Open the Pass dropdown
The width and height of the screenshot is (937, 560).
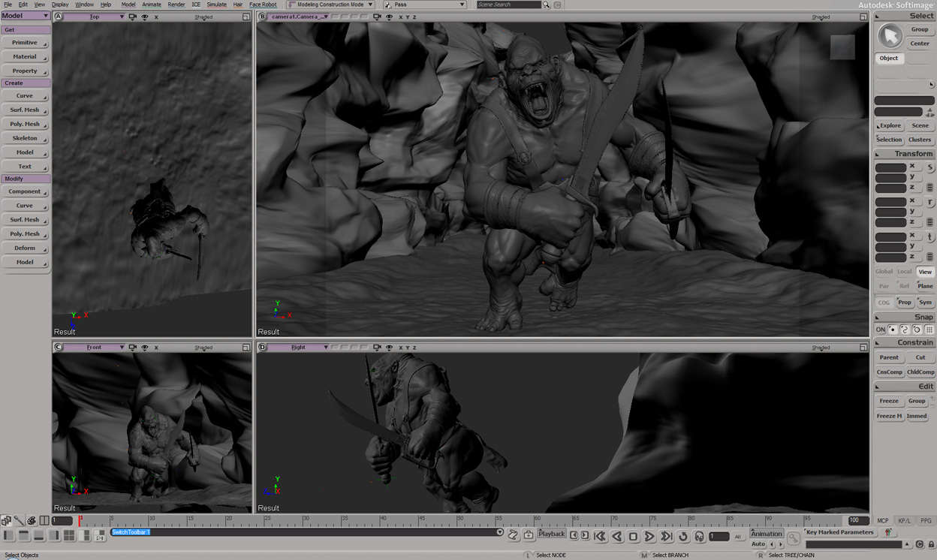tap(425, 5)
